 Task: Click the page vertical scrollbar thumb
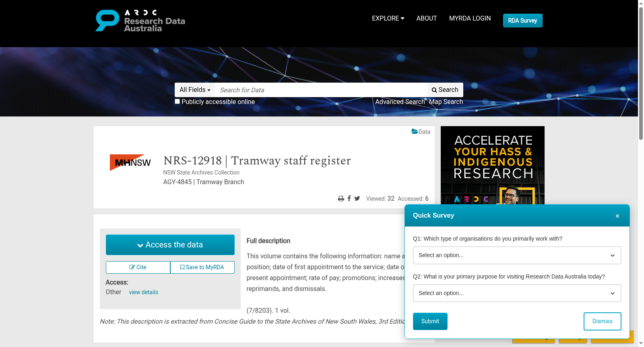pyautogui.click(x=641, y=73)
